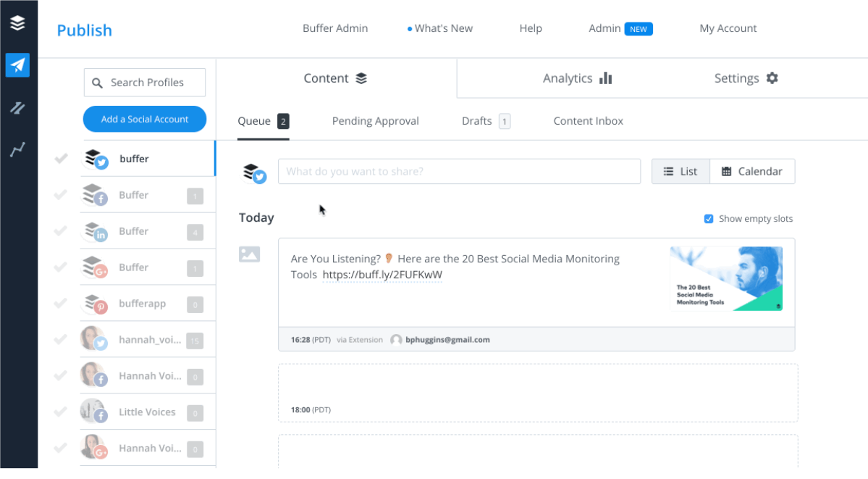Switch to Calendar view
Viewport: 868px width, 479px height.
tap(752, 172)
